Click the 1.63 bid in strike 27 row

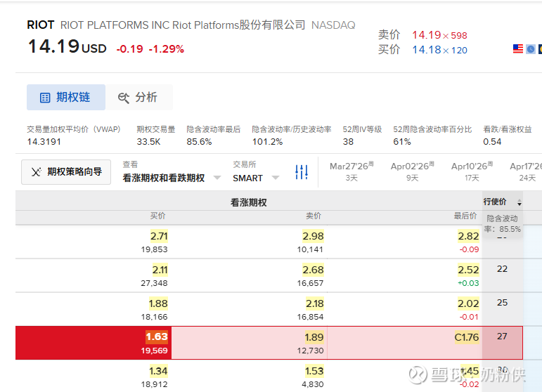coord(157,337)
